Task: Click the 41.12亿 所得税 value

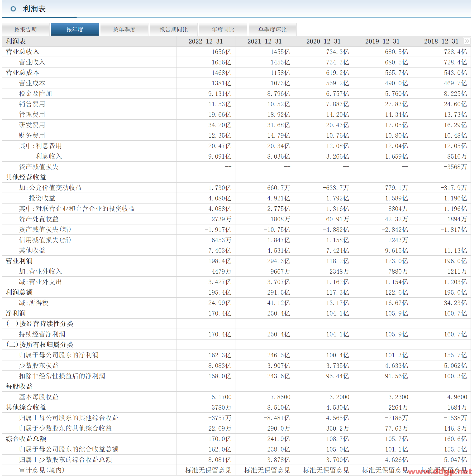Action: click(279, 303)
